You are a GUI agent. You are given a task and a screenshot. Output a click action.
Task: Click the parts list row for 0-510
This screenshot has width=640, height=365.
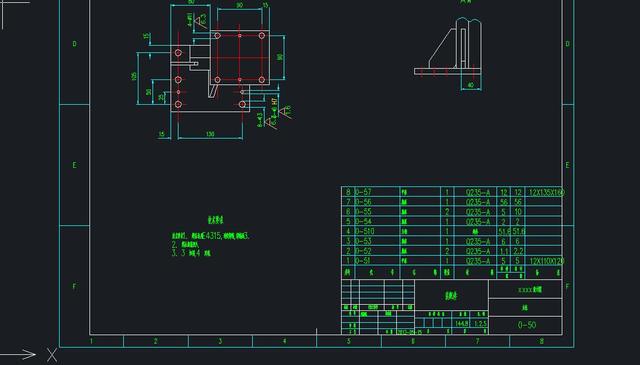point(452,231)
